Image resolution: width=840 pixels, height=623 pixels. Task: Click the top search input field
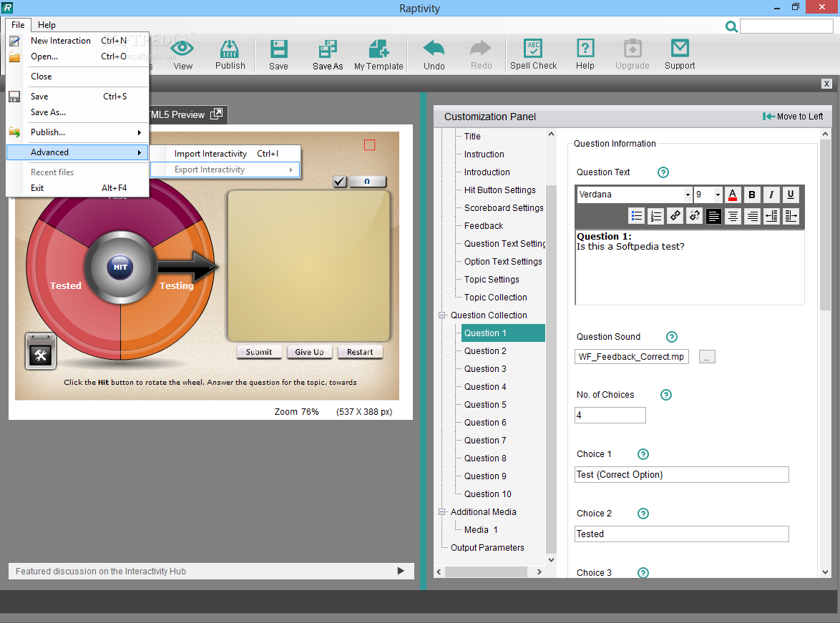click(786, 26)
